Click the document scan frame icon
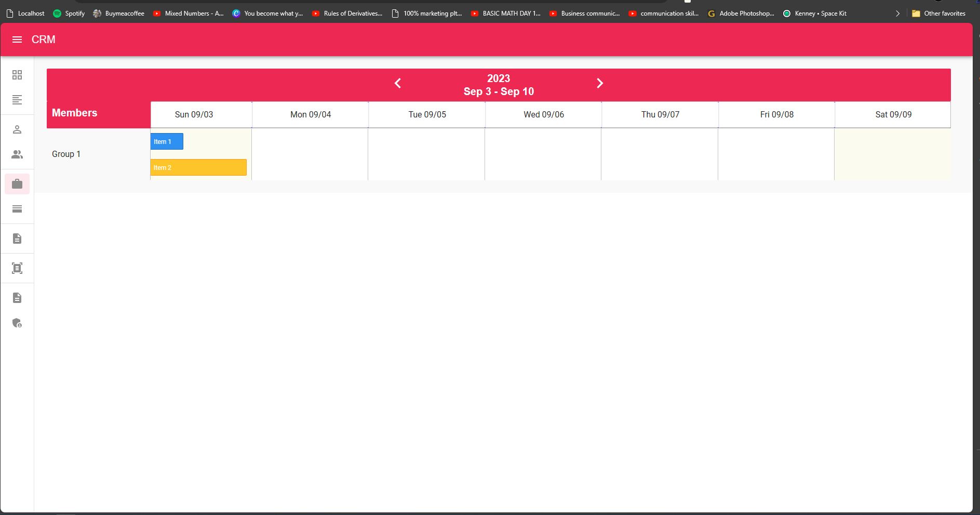The width and height of the screenshot is (980, 515). coord(17,268)
